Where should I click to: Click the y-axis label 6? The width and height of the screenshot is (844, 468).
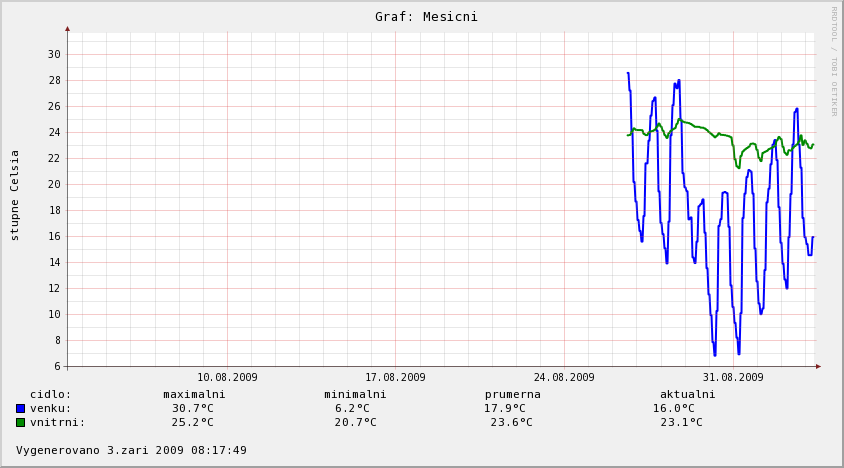click(x=58, y=367)
